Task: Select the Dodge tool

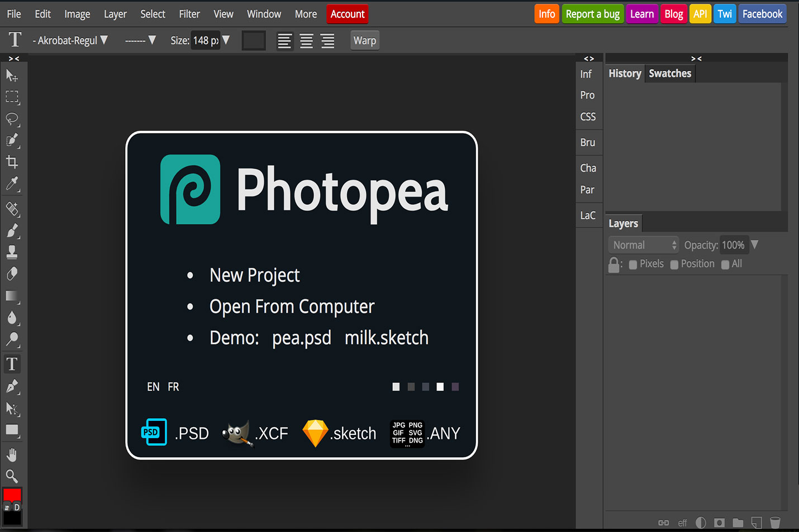Action: [x=12, y=339]
